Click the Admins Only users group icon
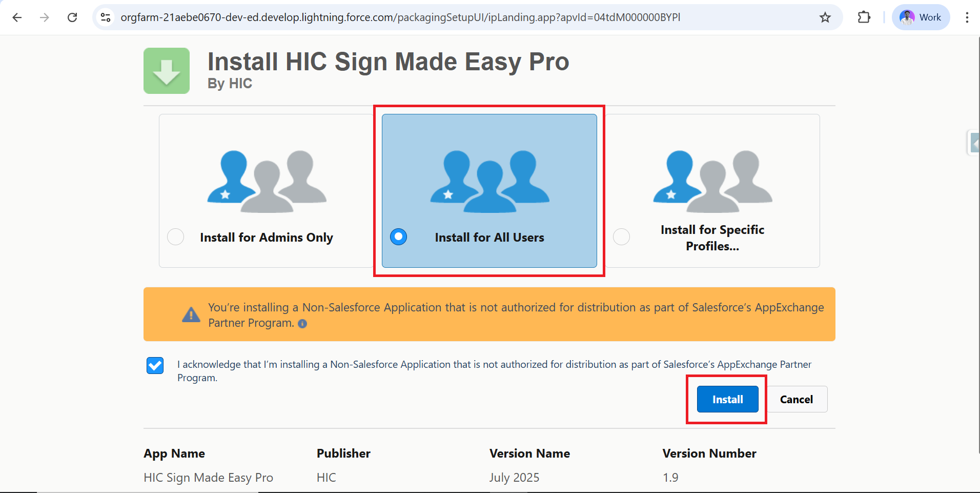The height and width of the screenshot is (493, 980). [x=267, y=182]
